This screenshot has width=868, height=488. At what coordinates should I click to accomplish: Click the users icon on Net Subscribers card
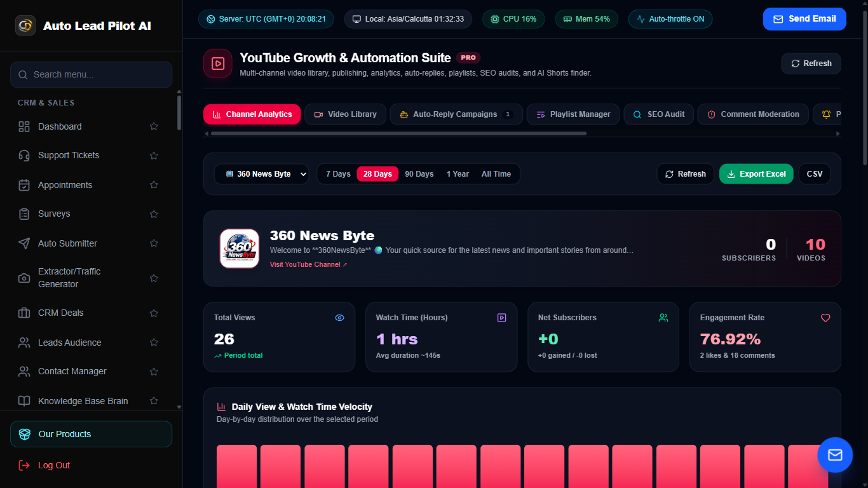pos(663,318)
